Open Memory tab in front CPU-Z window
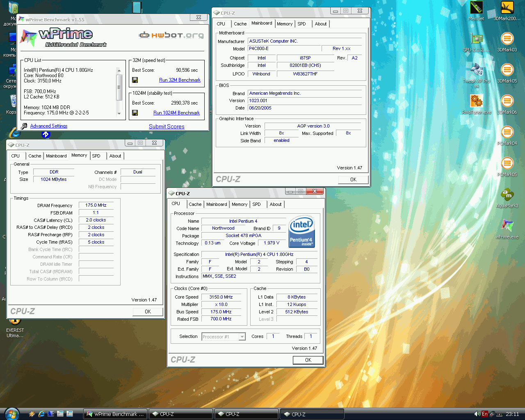The height and width of the screenshot is (420, 525). tap(240, 204)
